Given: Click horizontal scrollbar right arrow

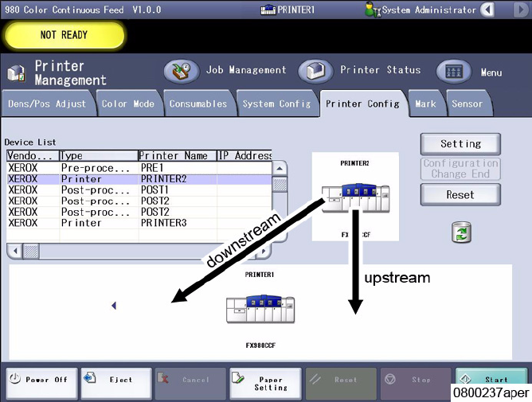Looking at the screenshot, I should click(x=264, y=252).
